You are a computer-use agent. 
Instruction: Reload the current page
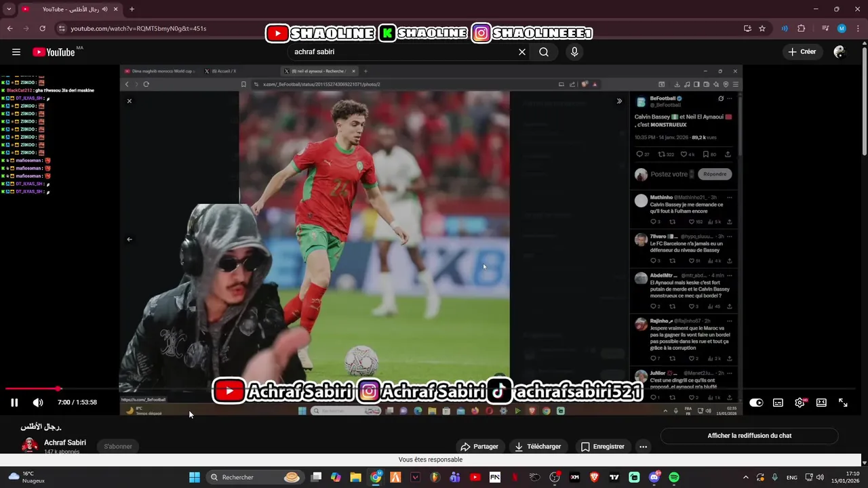pos(42,28)
